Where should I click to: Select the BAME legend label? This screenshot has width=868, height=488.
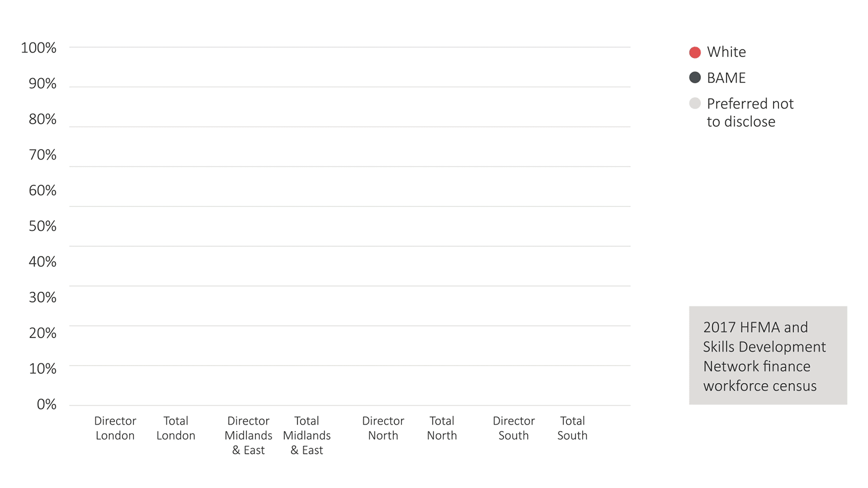[726, 78]
